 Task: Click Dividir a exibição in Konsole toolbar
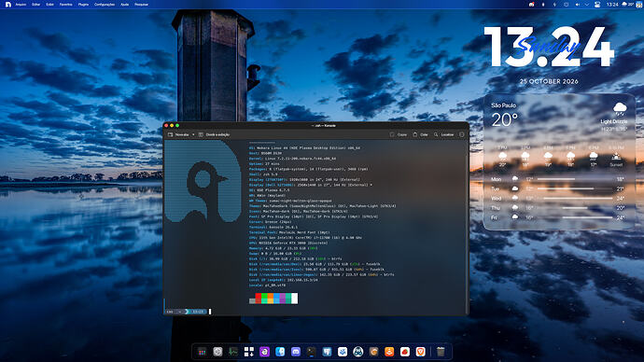215,134
